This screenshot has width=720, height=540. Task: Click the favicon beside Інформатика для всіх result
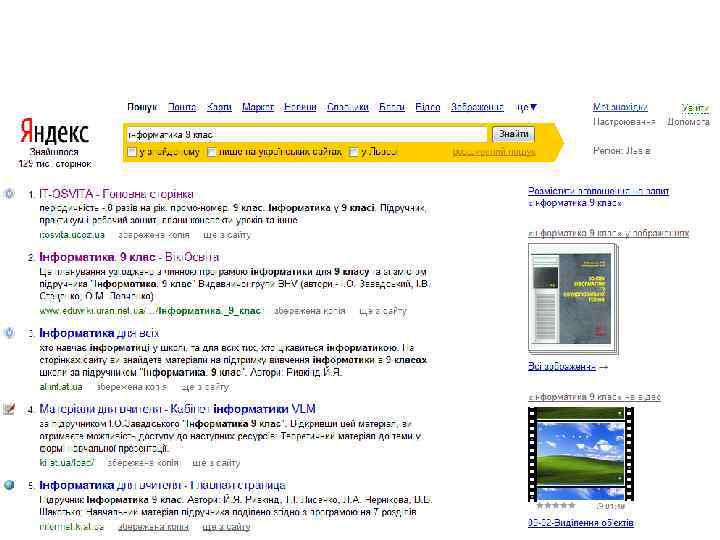click(9, 333)
